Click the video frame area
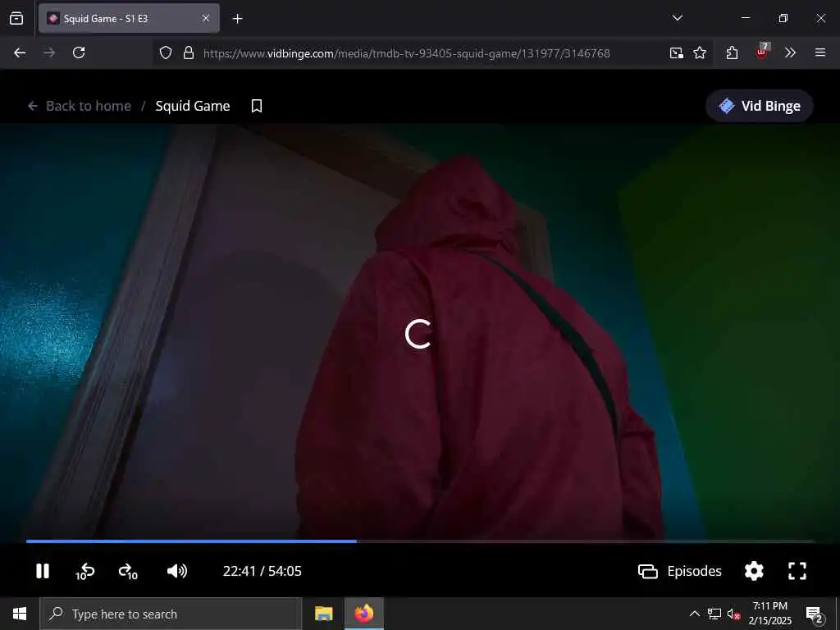The width and height of the screenshot is (840, 630). 420,331
